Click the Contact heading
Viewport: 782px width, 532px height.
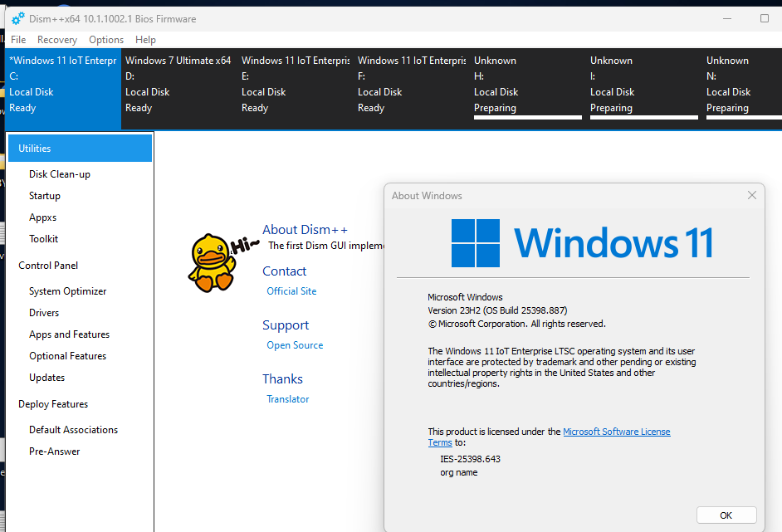click(284, 271)
